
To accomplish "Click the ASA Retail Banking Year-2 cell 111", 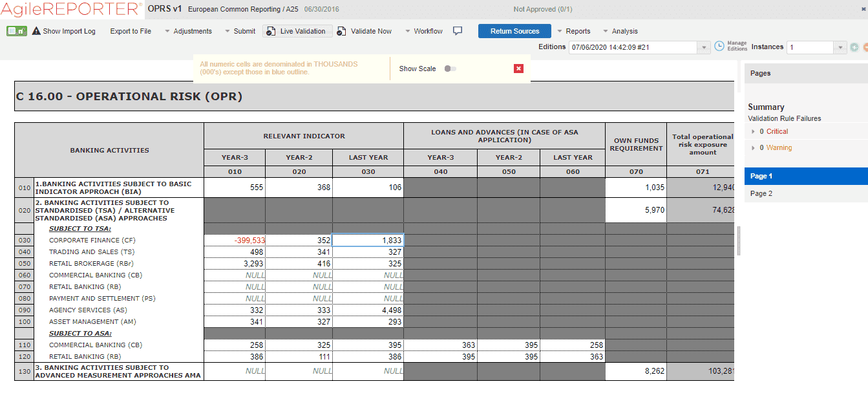I will (x=299, y=356).
